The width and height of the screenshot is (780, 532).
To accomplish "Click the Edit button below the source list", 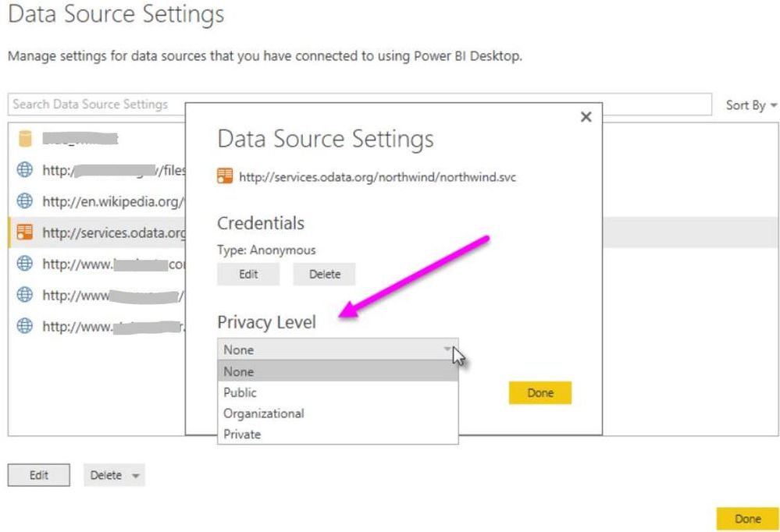I will pyautogui.click(x=39, y=475).
